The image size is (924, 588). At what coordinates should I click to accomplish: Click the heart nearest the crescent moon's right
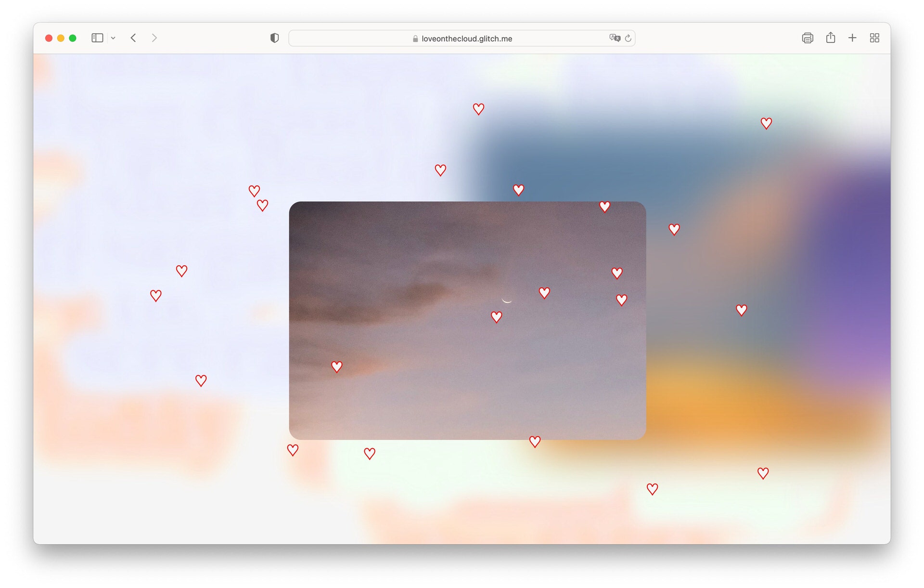[x=544, y=293]
